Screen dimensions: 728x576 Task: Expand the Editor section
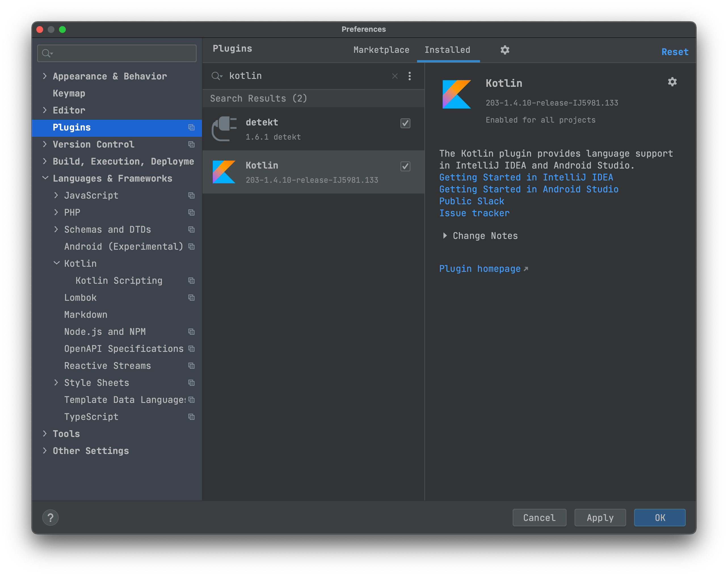coord(45,110)
